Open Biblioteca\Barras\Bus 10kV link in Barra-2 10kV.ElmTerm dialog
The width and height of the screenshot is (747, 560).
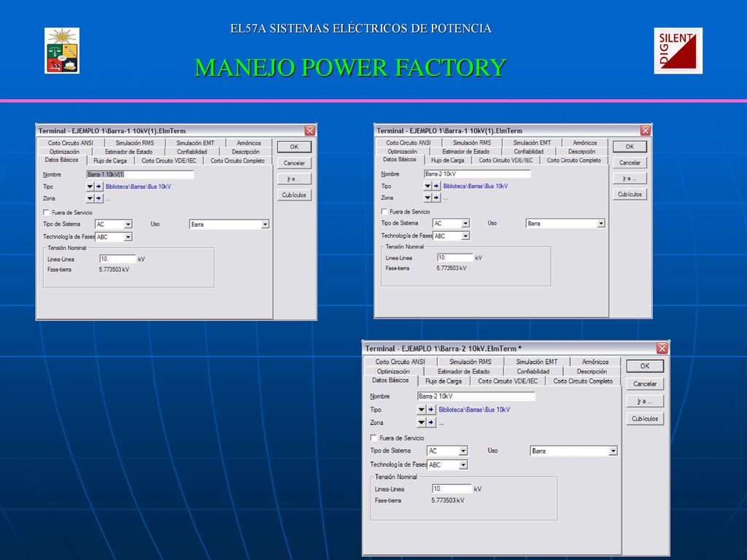[474, 410]
